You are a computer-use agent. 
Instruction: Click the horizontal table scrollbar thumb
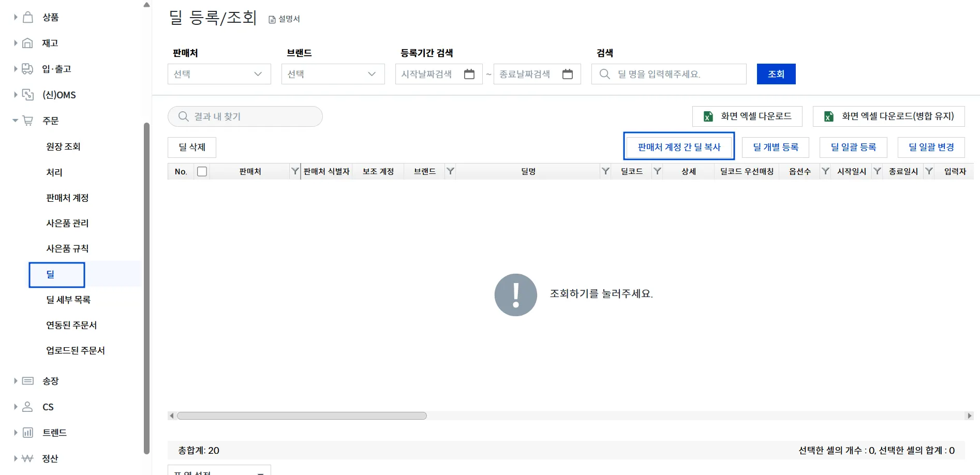[302, 416]
